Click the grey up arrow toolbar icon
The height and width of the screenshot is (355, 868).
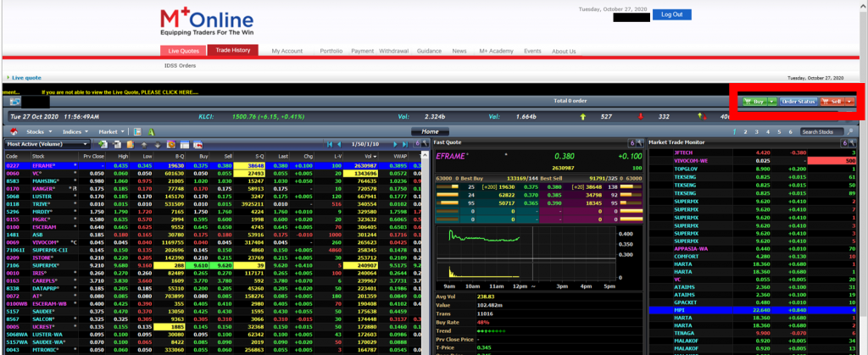[144, 145]
